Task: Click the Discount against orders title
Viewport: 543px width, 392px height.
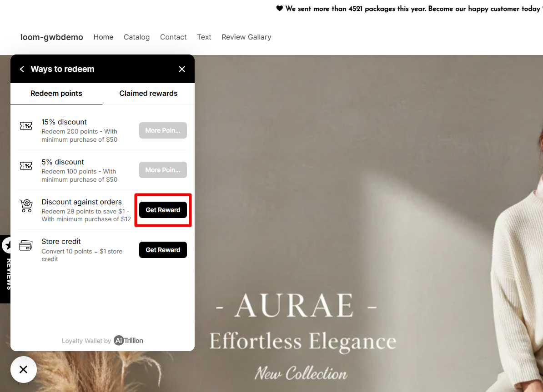Action: click(82, 202)
